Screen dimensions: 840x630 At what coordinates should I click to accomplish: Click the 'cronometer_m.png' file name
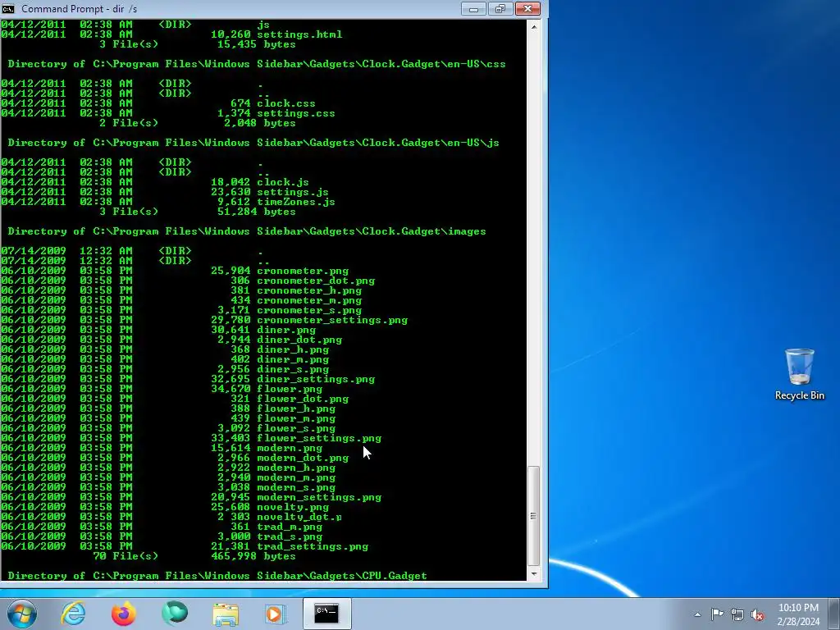tap(309, 300)
